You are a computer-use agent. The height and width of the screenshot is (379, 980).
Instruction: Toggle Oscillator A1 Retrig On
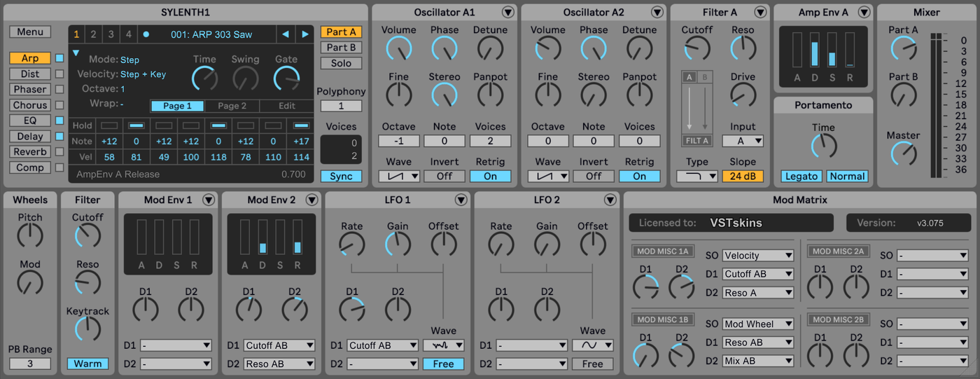coord(490,177)
